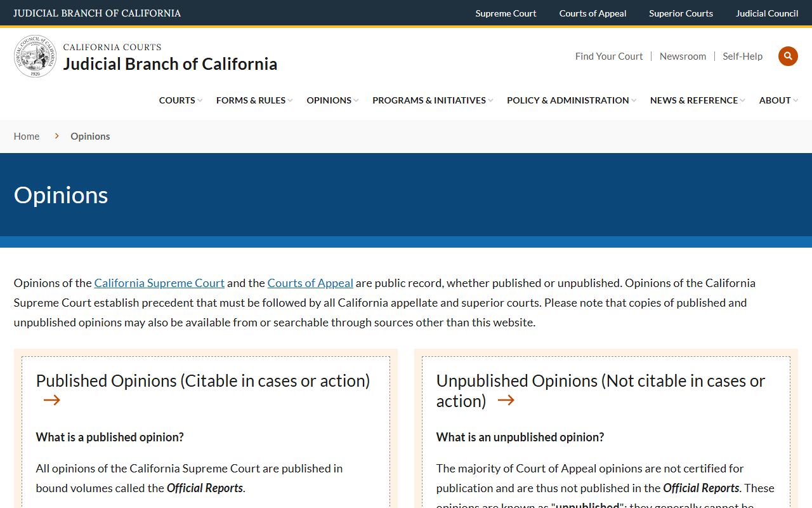
Task: Open the orange search icon button
Action: point(788,56)
